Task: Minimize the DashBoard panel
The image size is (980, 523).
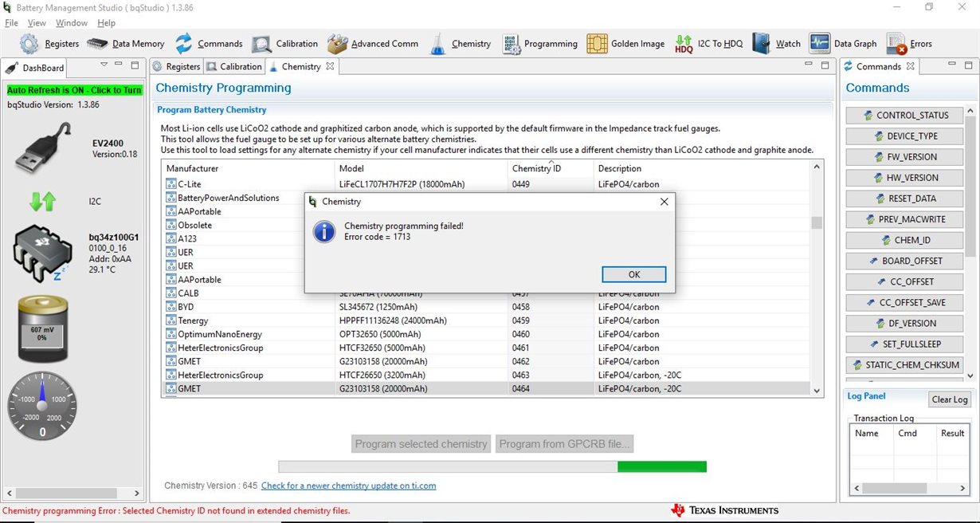Action: pyautogui.click(x=119, y=65)
